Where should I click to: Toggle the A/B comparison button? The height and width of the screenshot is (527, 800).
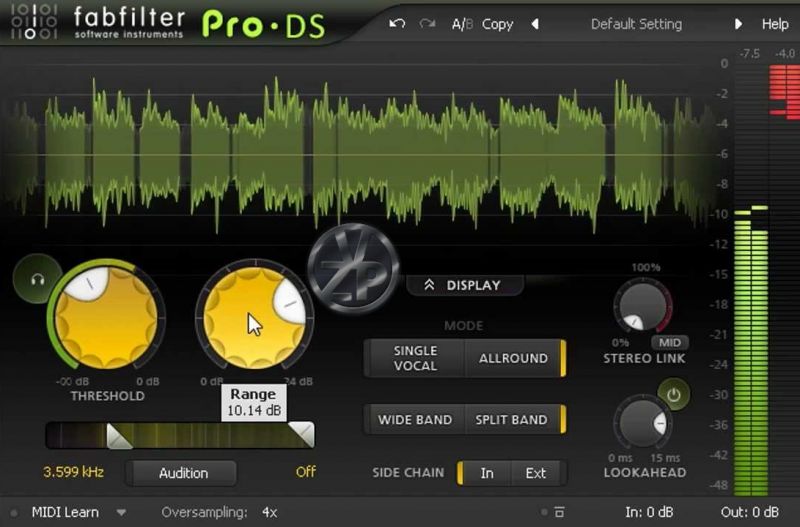(x=462, y=24)
